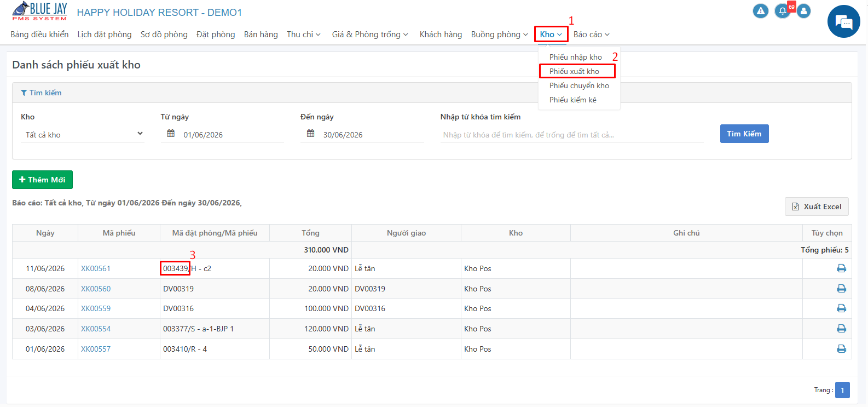Open slip link XK00557
This screenshot has width=868, height=407.
(x=96, y=349)
